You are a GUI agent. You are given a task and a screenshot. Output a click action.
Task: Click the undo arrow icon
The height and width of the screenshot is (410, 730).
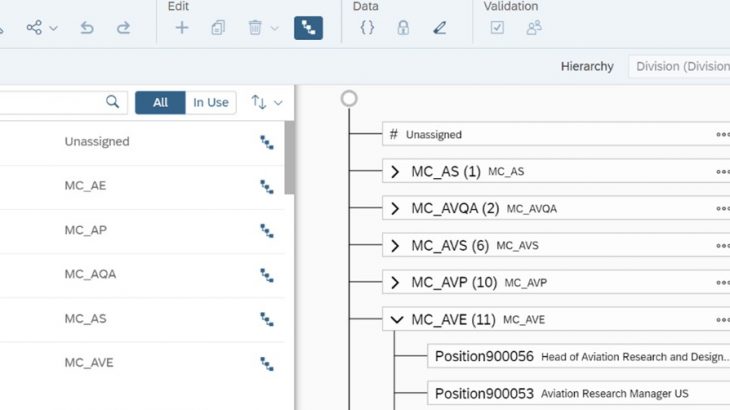(87, 28)
